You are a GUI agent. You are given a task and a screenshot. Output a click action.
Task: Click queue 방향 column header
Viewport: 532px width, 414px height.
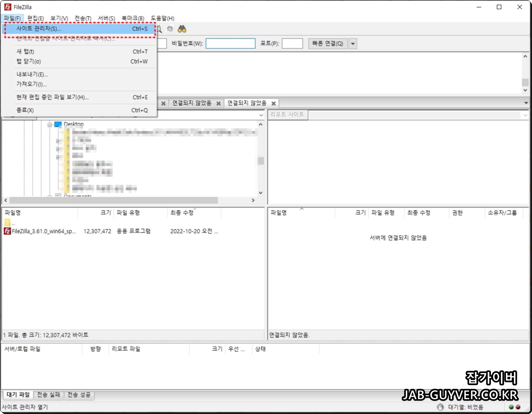(95, 349)
